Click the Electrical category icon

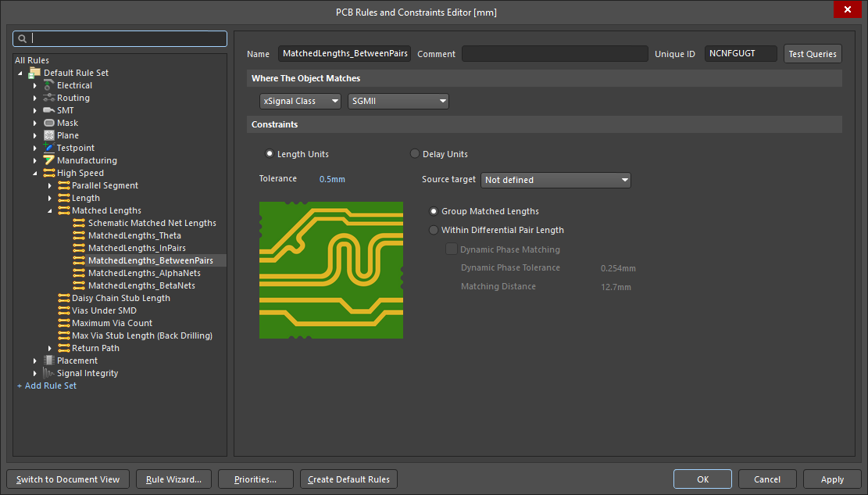point(48,85)
